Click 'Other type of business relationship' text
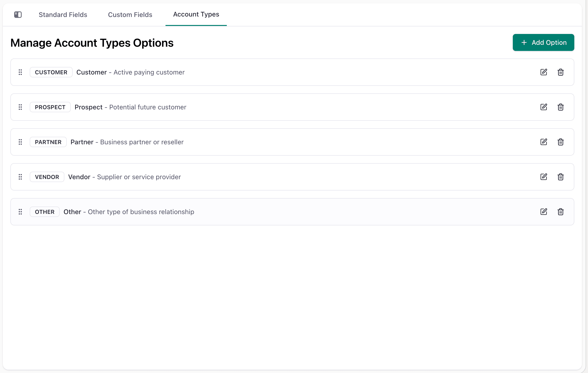The image size is (588, 373). pyautogui.click(x=141, y=212)
